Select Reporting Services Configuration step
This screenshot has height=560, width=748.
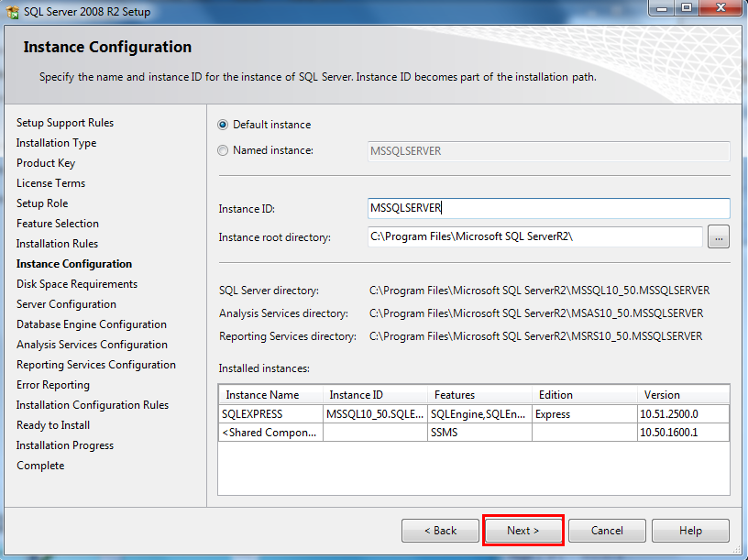pos(96,365)
